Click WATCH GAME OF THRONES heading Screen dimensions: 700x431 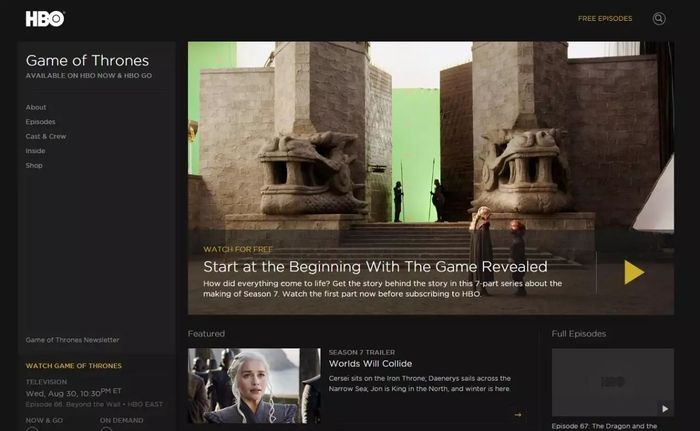[x=74, y=366]
